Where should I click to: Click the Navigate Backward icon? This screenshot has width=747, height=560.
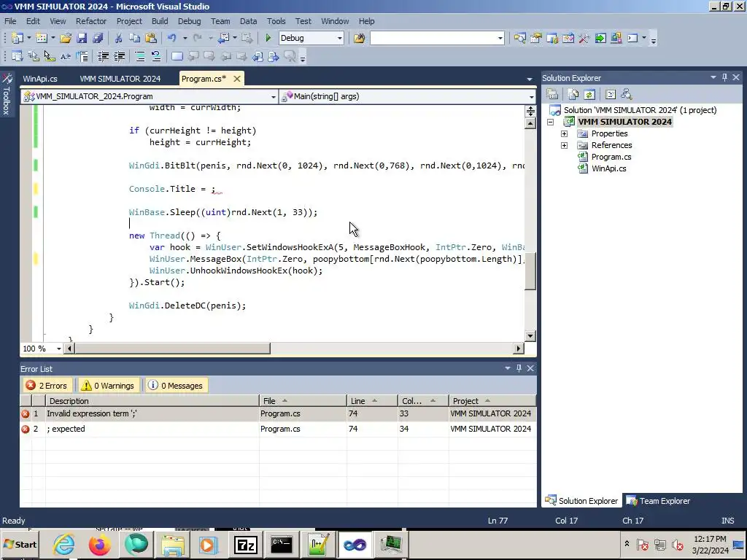click(x=223, y=38)
